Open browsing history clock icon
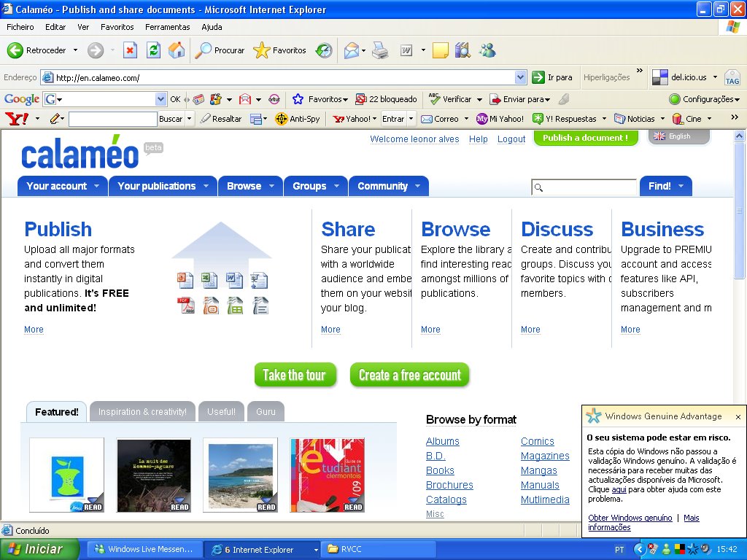 tap(324, 50)
